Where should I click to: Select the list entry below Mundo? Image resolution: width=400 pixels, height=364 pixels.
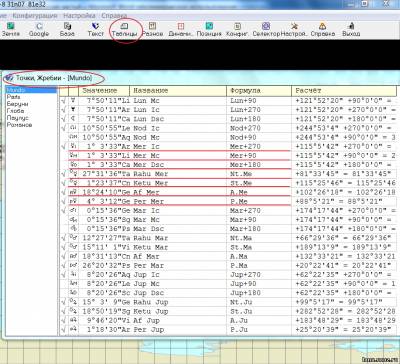tap(14, 97)
